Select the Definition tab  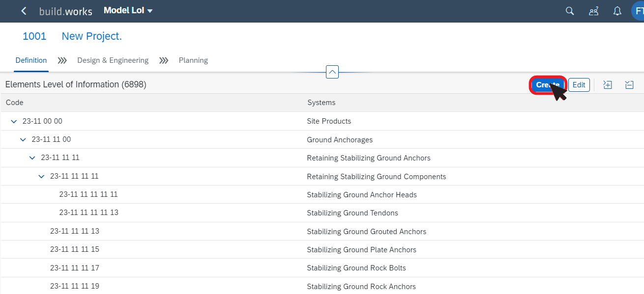[x=31, y=60]
